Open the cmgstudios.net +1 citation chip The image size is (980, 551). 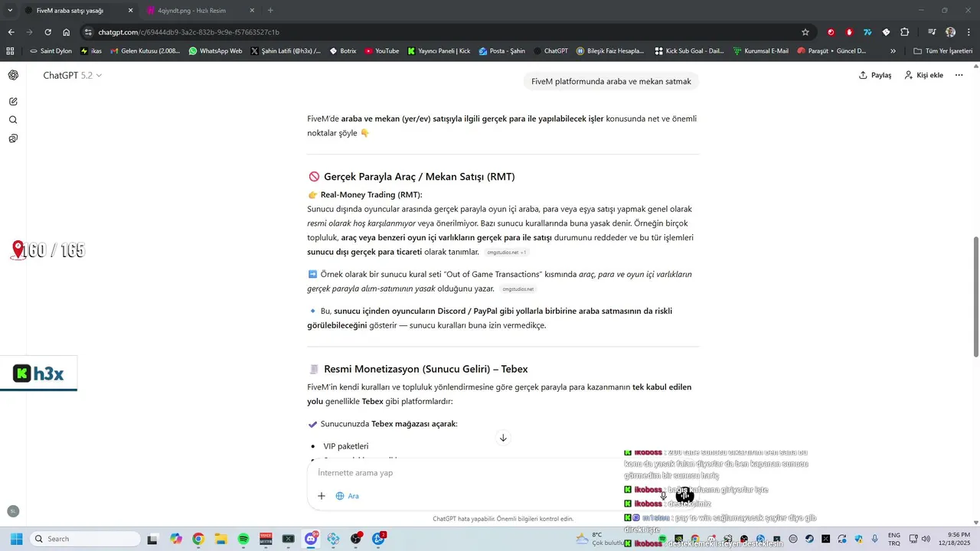pyautogui.click(x=506, y=252)
